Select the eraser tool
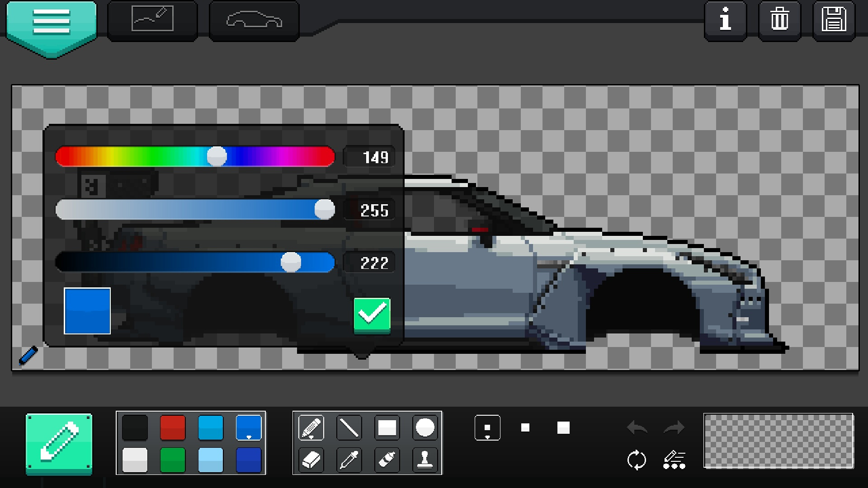This screenshot has height=488, width=868. 311,460
